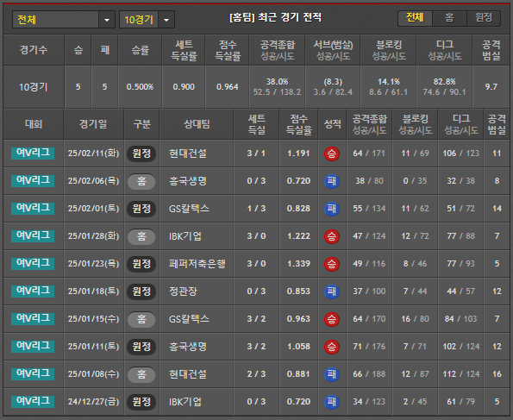Screen dimensions: 513x420
Task: Click the red 승 icon for the 25/01/15 GS칼텍스 match
Action: click(332, 319)
